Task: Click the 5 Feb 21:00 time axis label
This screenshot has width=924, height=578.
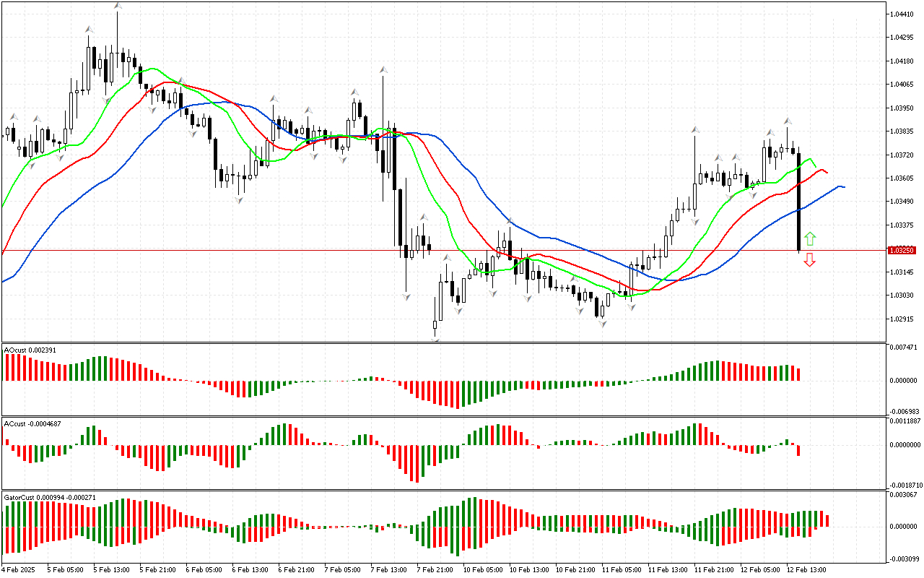Action: (x=158, y=570)
